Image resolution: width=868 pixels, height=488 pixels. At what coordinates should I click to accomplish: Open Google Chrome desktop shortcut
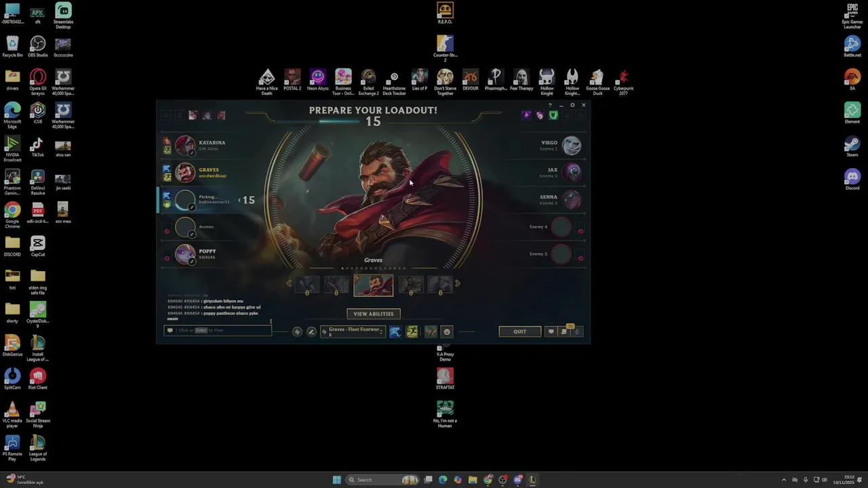pos(12,215)
